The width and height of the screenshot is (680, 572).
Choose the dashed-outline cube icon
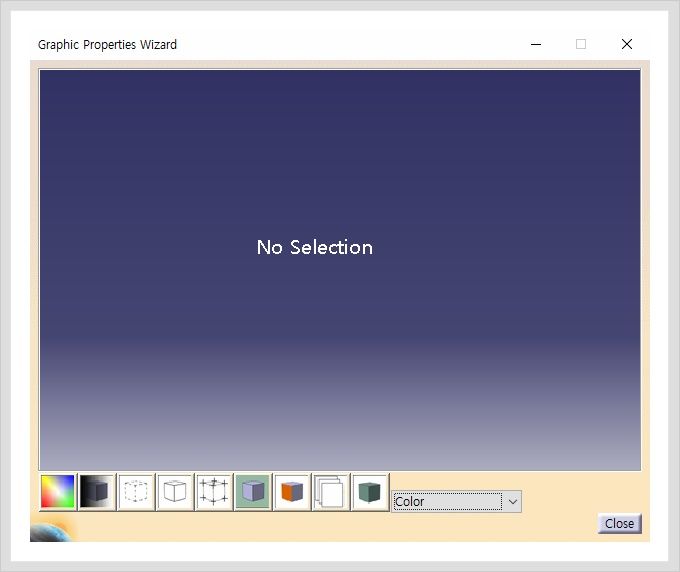tap(136, 492)
